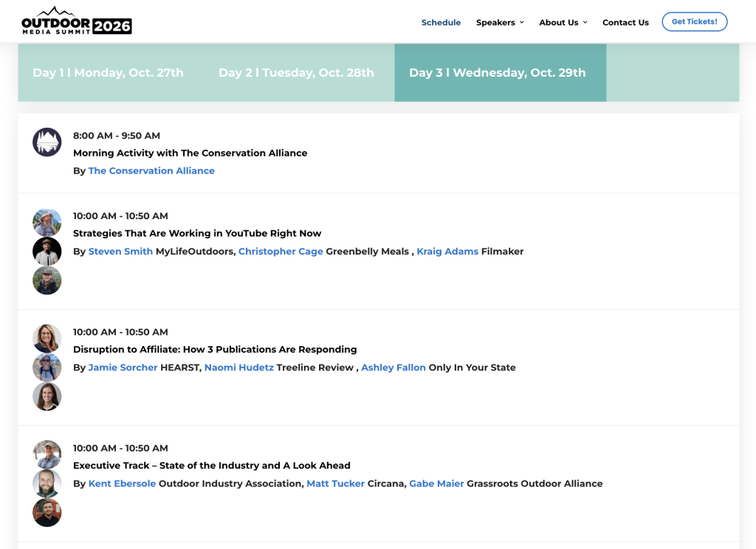756x549 pixels.
Task: Switch to Day 2 Tuesday, Oct. 28th tab
Action: (296, 72)
